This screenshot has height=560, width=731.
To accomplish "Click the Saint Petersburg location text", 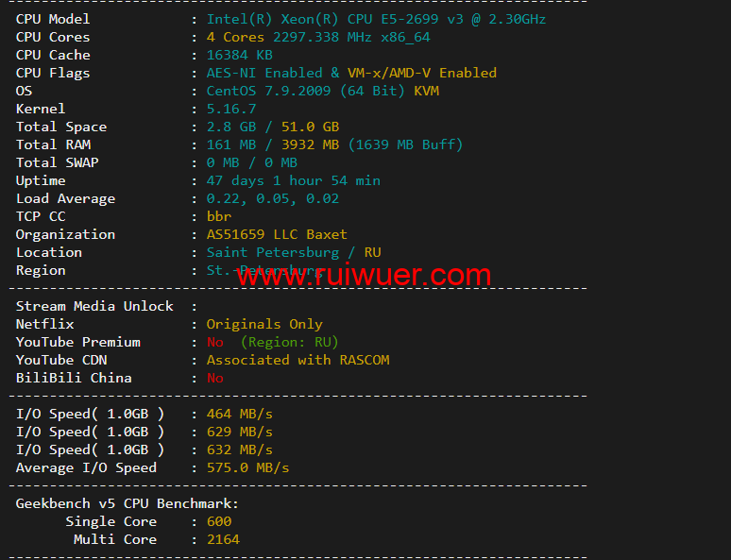I will point(273,253).
